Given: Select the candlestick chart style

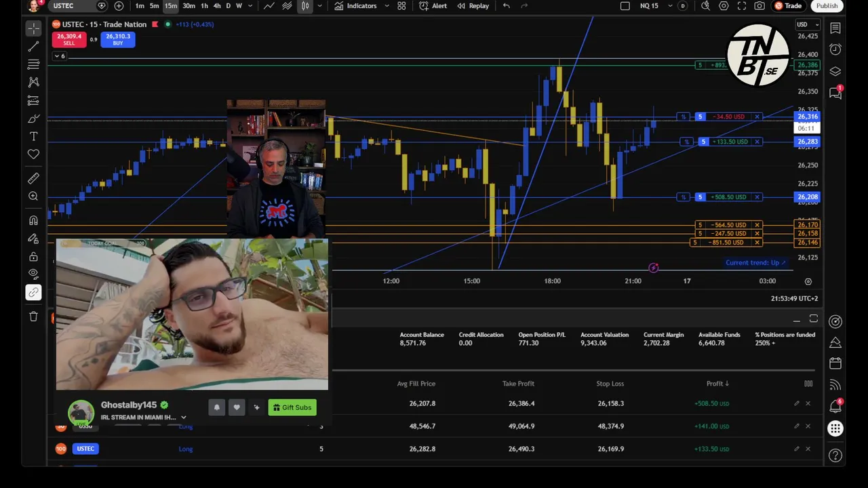Looking at the screenshot, I should coord(305,6).
